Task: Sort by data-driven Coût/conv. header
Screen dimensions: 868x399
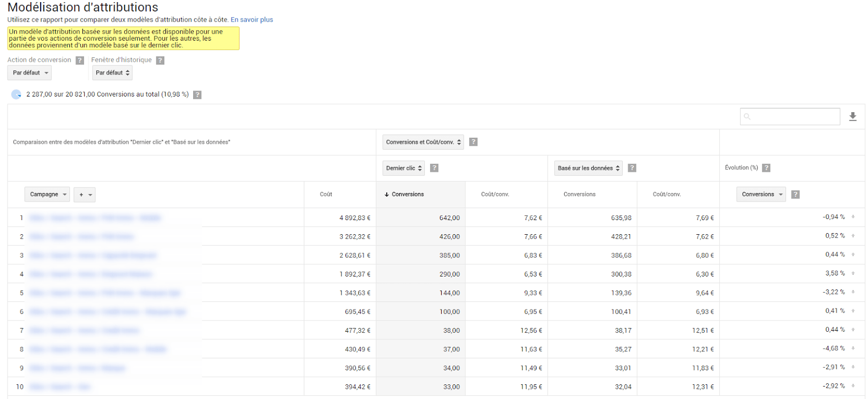Action: coord(667,195)
